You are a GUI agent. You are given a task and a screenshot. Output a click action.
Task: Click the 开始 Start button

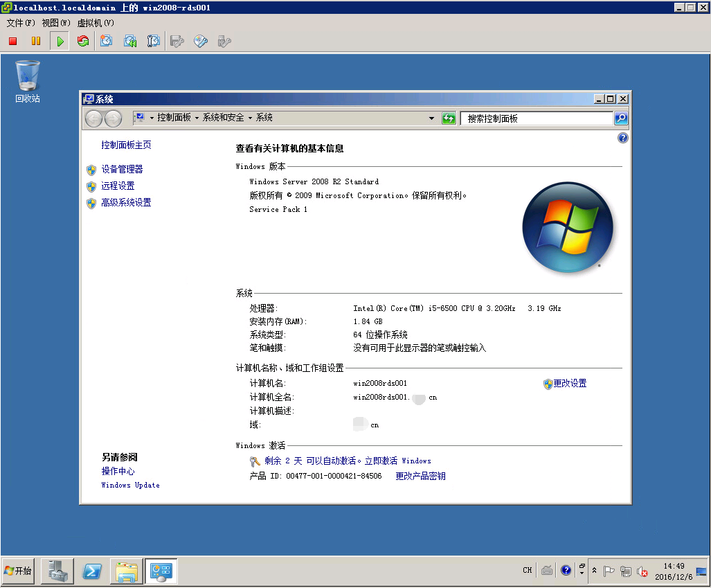18,571
